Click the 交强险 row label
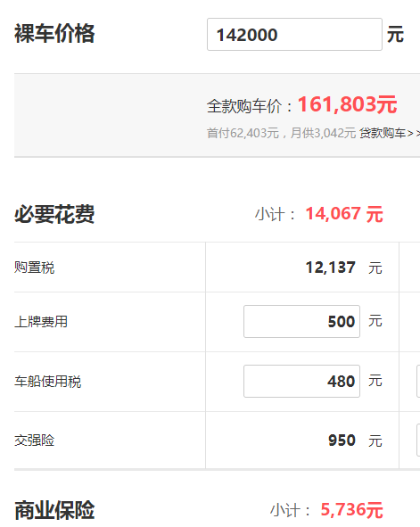420x527 pixels. pyautogui.click(x=34, y=441)
